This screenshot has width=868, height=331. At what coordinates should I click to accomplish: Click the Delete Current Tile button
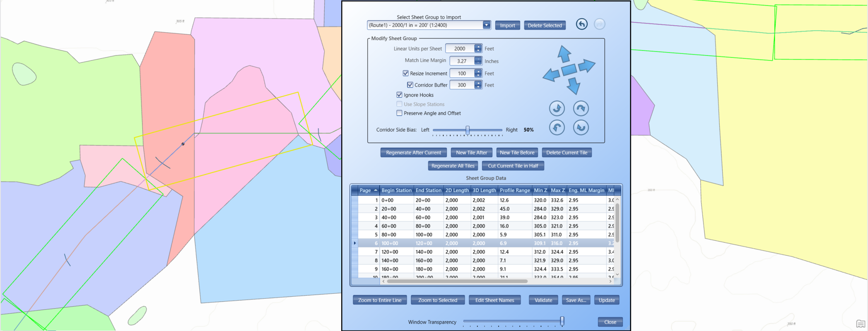pyautogui.click(x=567, y=153)
